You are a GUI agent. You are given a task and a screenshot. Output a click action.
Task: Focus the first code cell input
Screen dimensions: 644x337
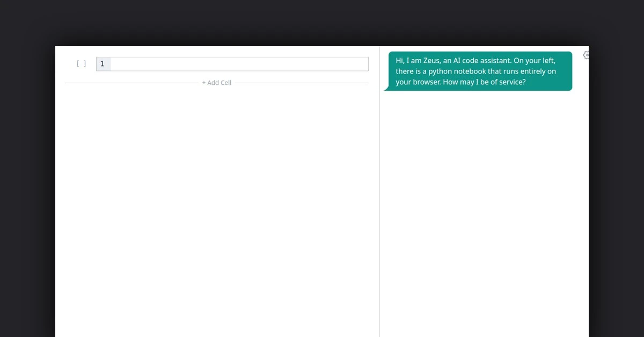(x=239, y=64)
